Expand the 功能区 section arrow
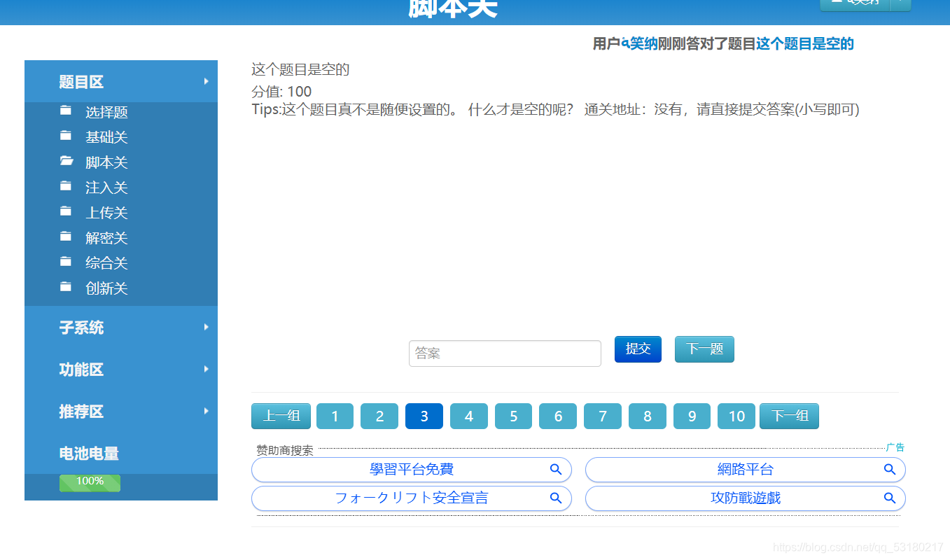The height and width of the screenshot is (560, 950). (x=206, y=369)
